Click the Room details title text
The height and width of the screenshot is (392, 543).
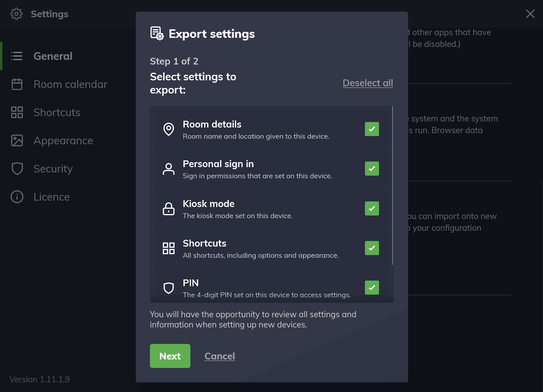pyautogui.click(x=212, y=124)
